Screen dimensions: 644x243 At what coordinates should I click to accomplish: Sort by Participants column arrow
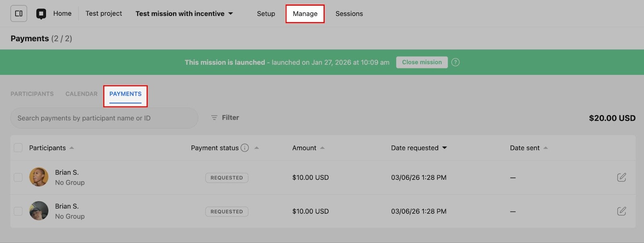[72, 148]
